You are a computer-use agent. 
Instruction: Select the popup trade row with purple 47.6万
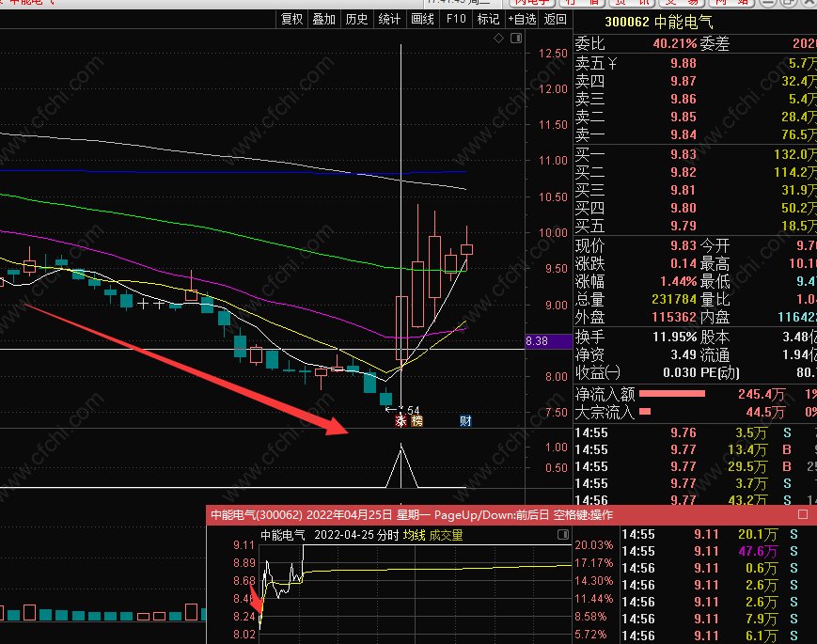[718, 551]
